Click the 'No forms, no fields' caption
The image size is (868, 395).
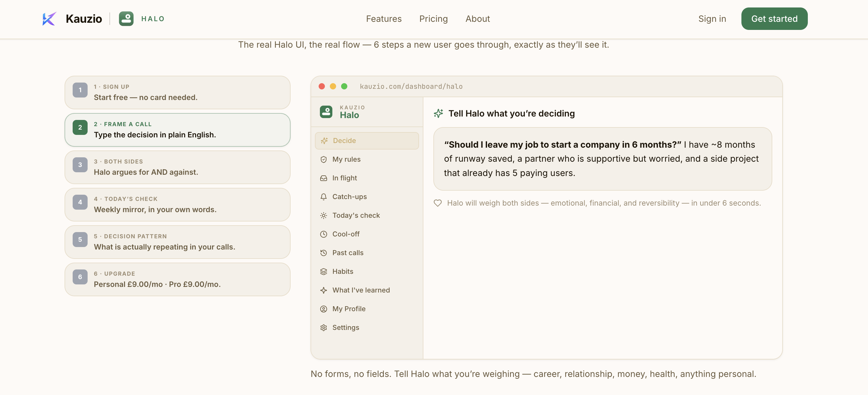coord(533,374)
